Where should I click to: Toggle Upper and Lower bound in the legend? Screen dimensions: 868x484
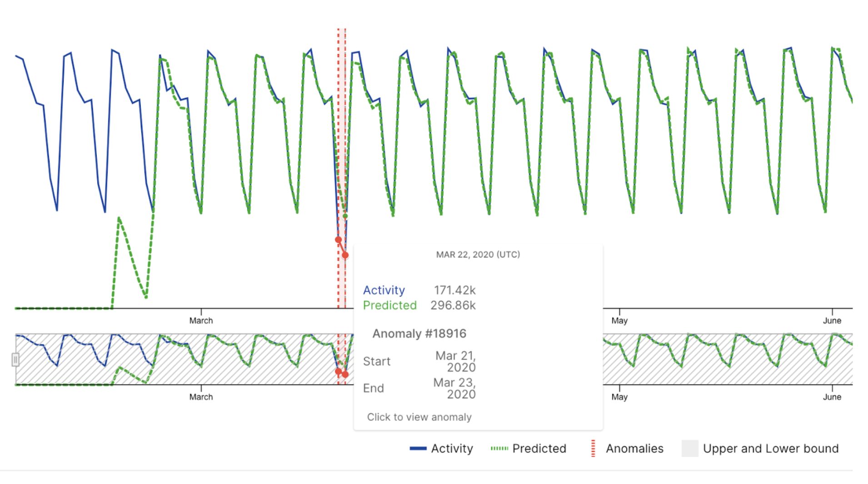point(760,449)
